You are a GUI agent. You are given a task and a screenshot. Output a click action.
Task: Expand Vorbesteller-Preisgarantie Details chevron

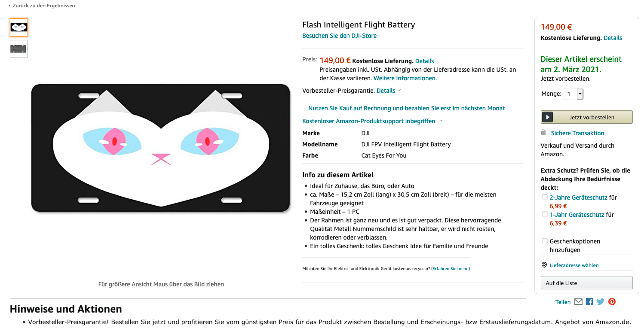pos(399,91)
